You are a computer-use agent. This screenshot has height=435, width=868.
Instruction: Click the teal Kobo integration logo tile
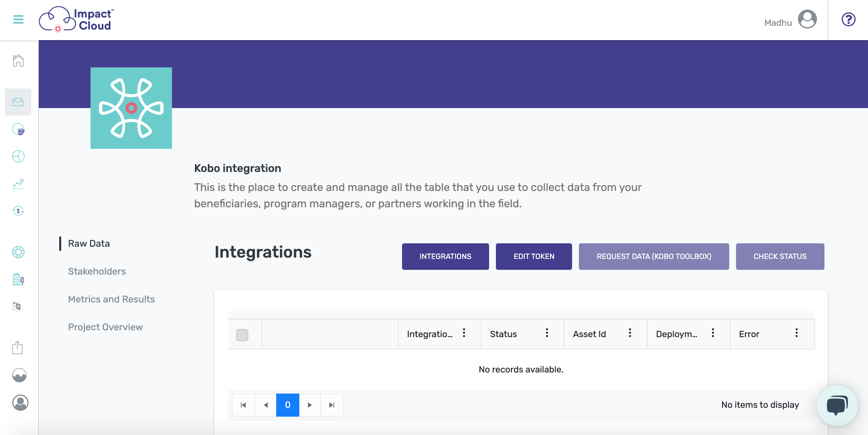131,108
